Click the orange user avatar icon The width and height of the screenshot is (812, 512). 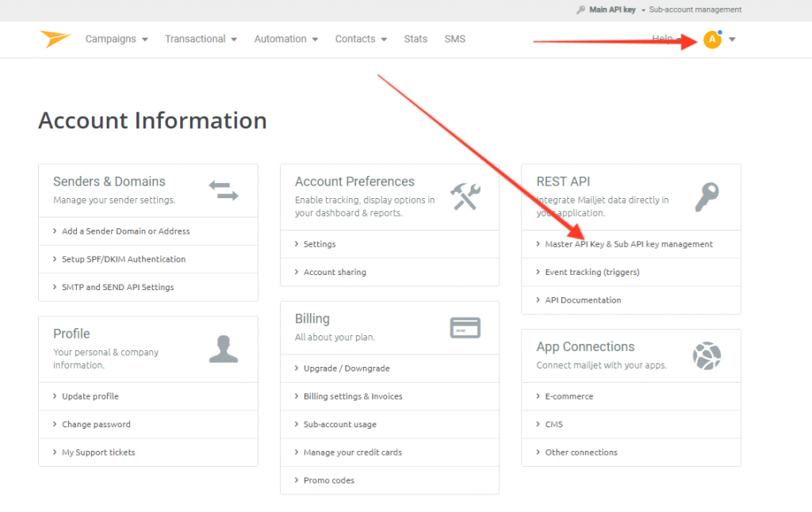[x=713, y=40]
